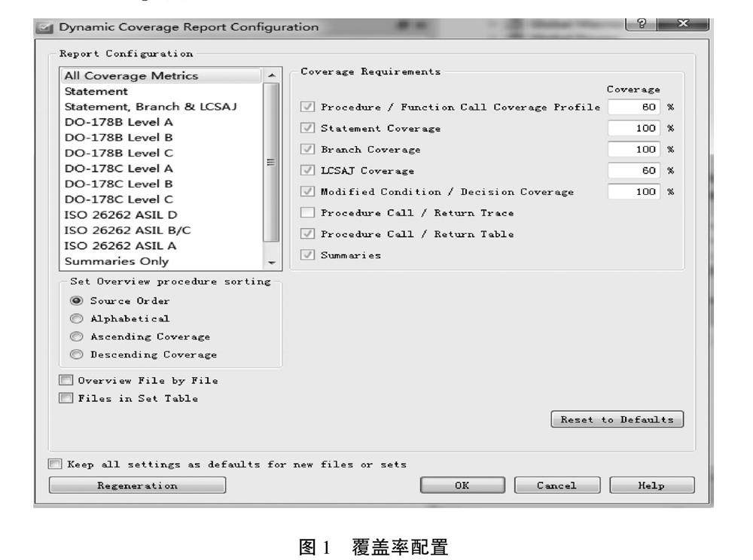Select Alphabetical sorting radio button
The width and height of the screenshot is (753, 560).
pos(76,318)
